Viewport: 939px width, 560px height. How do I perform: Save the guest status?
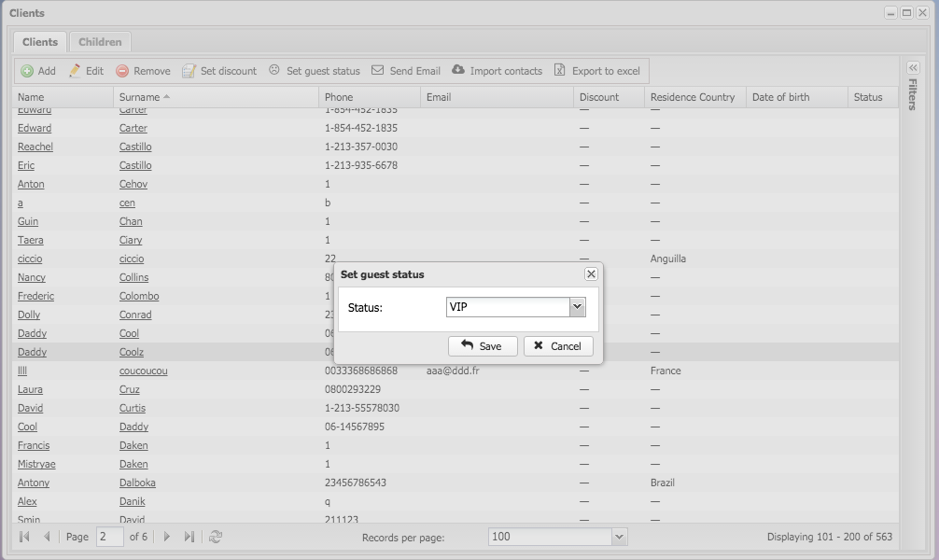[483, 346]
